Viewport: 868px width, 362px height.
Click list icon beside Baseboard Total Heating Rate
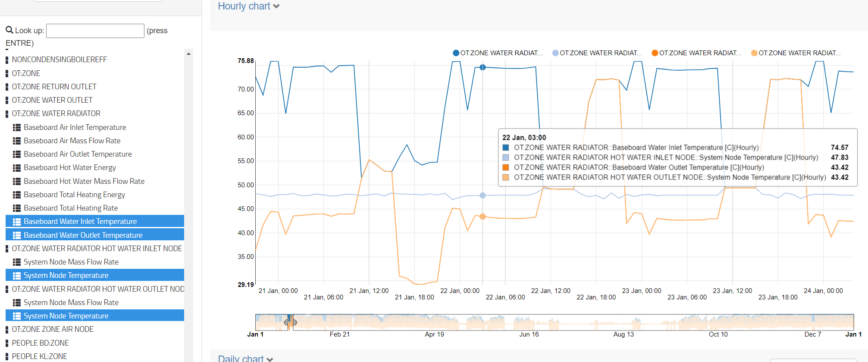[17, 208]
